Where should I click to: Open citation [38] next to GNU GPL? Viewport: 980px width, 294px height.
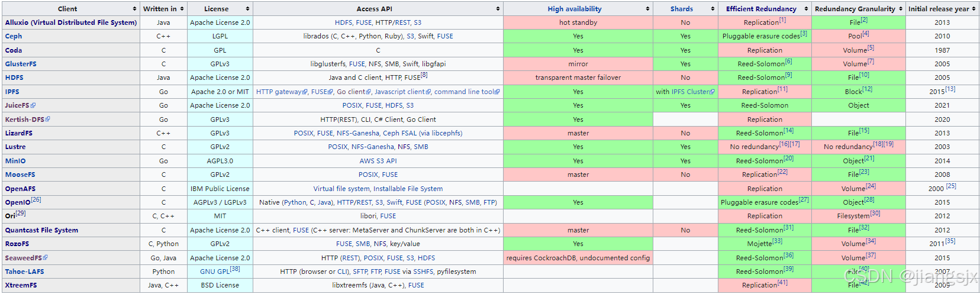(235, 269)
